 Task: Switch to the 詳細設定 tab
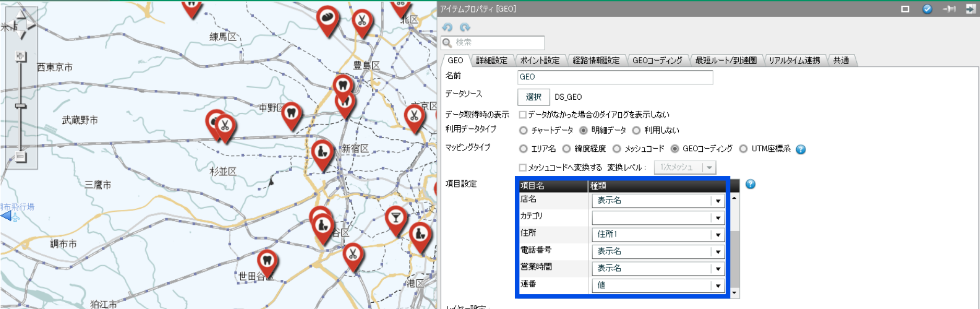[491, 61]
